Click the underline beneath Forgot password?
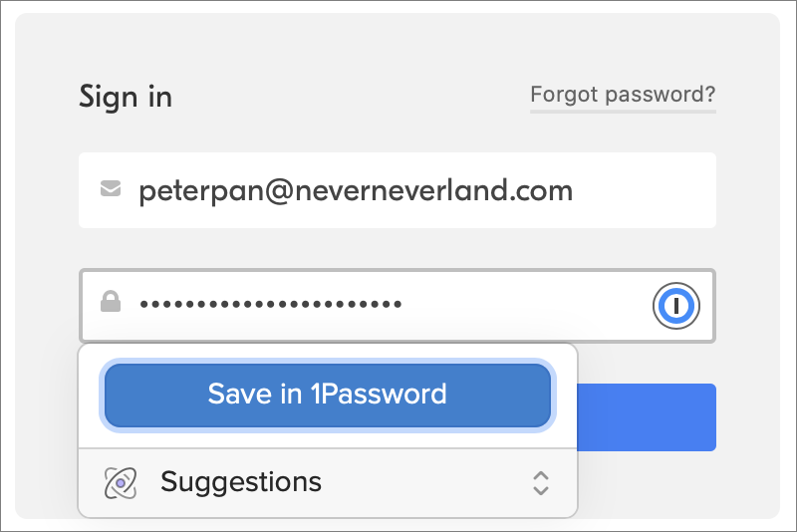The width and height of the screenshot is (797, 532). pyautogui.click(x=623, y=112)
